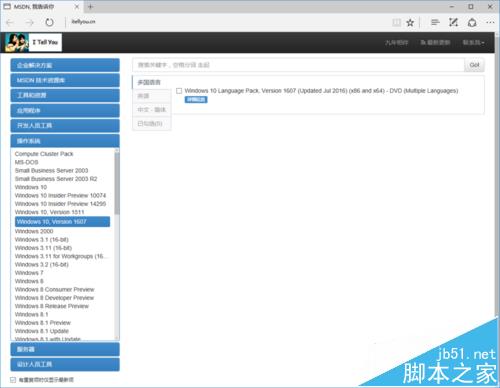Viewport: 500px width, 388px height.
Task: Toggle show-latest-only checkbox at bottom left
Action: [x=13, y=380]
